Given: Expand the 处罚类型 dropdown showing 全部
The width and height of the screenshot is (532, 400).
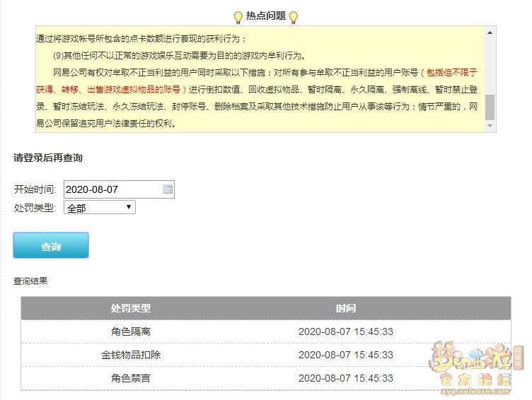Looking at the screenshot, I should pyautogui.click(x=100, y=207).
